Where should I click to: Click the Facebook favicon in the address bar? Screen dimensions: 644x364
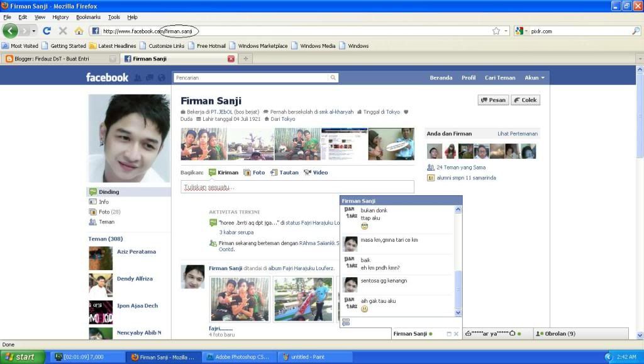coord(96,31)
